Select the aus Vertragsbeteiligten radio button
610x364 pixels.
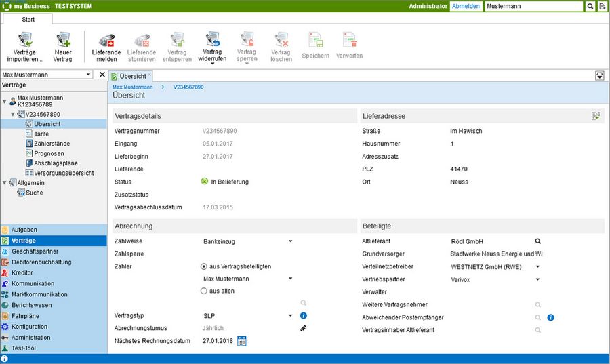tap(203, 266)
